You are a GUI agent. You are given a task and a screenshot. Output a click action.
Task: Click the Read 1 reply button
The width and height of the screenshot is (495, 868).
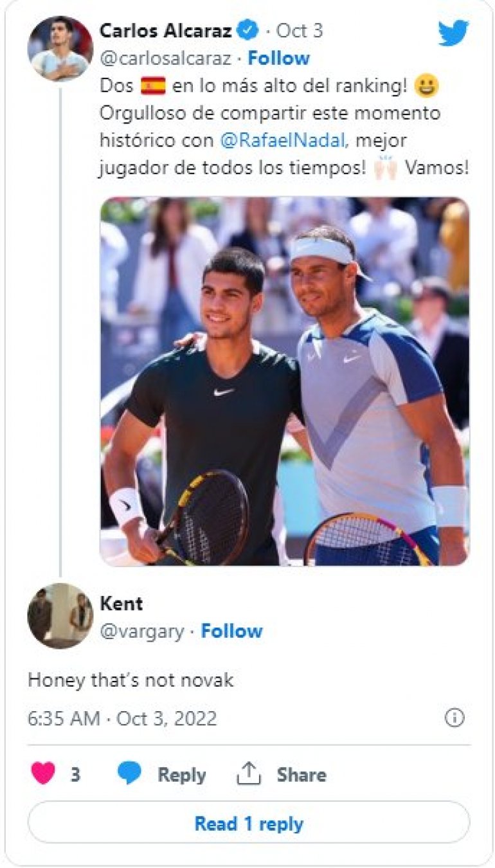[x=248, y=823]
